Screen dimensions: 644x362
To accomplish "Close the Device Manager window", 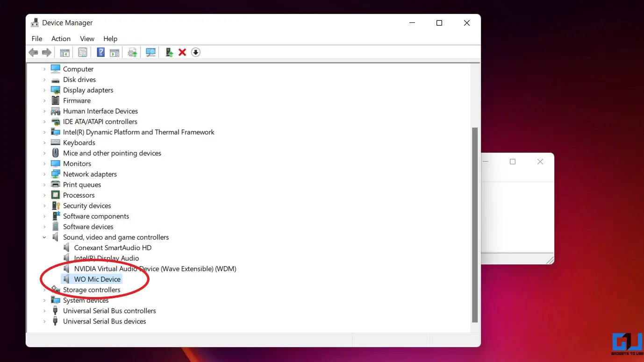I will (466, 23).
